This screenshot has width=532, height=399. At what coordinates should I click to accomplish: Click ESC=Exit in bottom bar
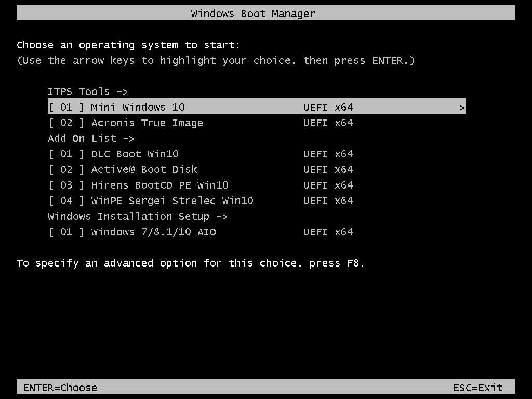pos(478,388)
